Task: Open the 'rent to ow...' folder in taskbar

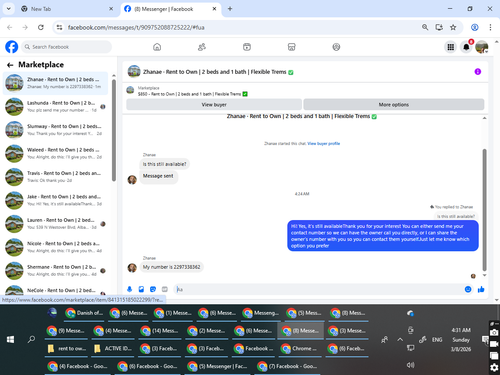Action: pyautogui.click(x=66, y=349)
